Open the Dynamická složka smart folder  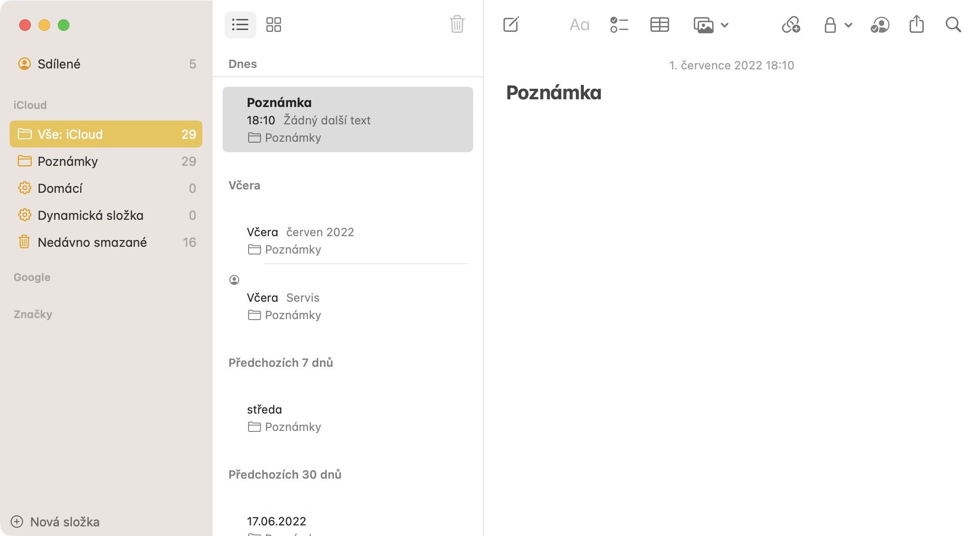(90, 215)
